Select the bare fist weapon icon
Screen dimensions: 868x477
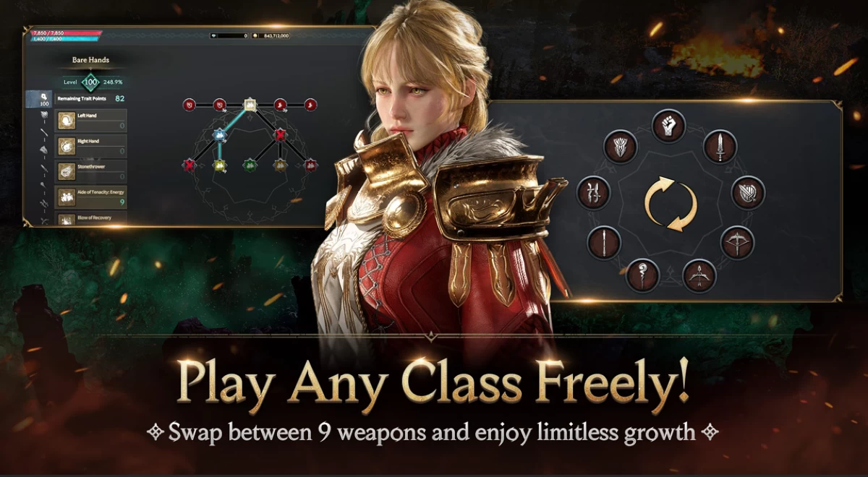click(668, 126)
